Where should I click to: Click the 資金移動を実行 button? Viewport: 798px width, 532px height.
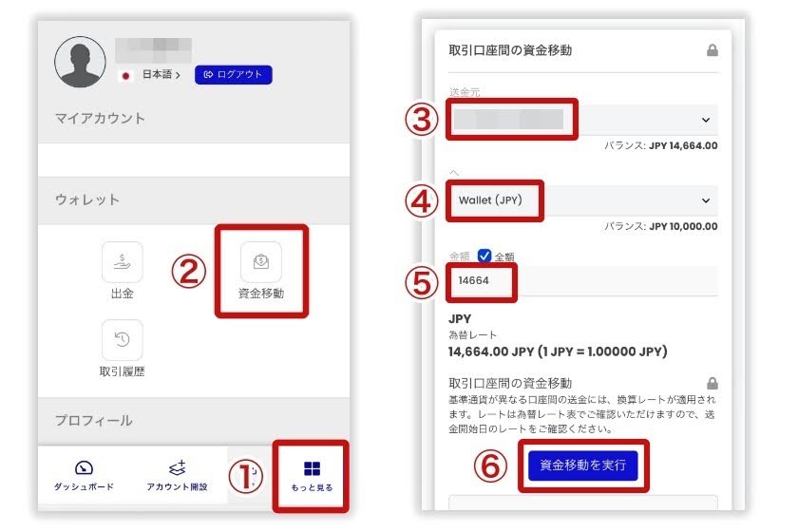582,465
